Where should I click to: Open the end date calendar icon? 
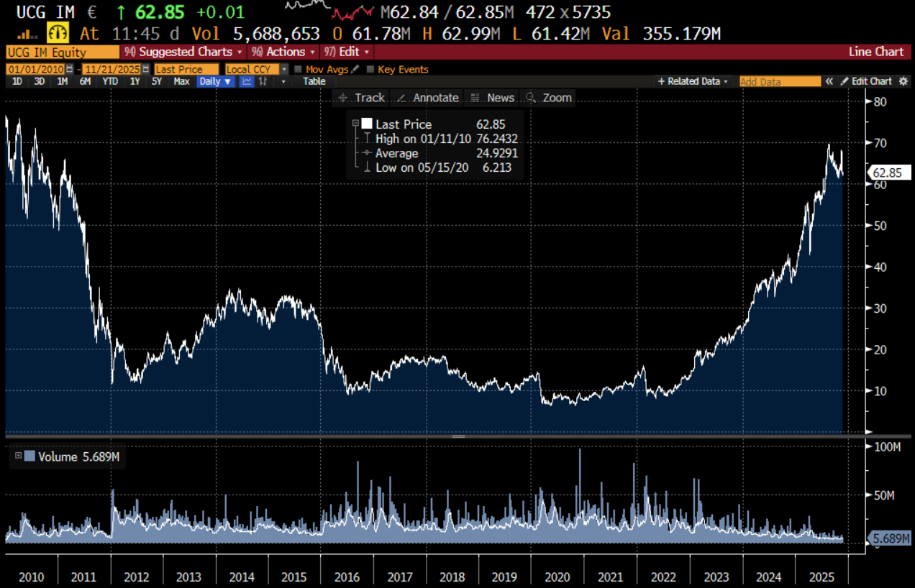(x=146, y=69)
